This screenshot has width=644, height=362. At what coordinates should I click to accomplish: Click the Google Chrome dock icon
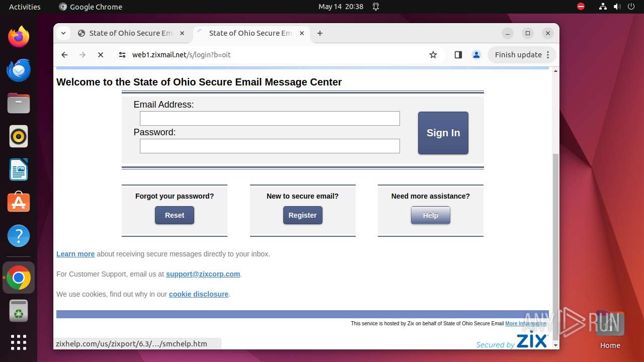pos(19,278)
